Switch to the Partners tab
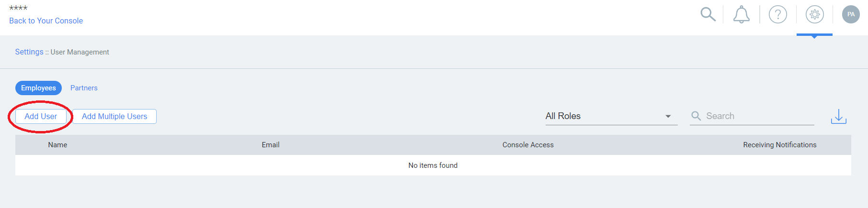This screenshot has height=208, width=868. point(84,88)
